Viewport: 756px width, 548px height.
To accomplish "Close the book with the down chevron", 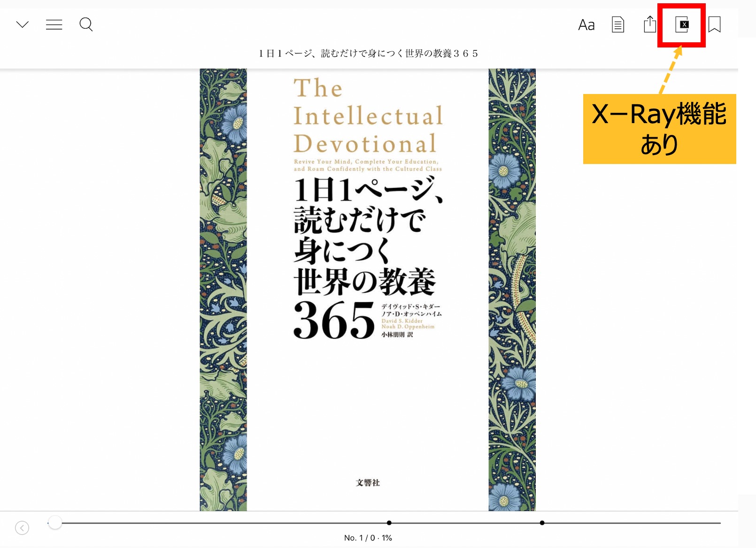I will tap(23, 24).
